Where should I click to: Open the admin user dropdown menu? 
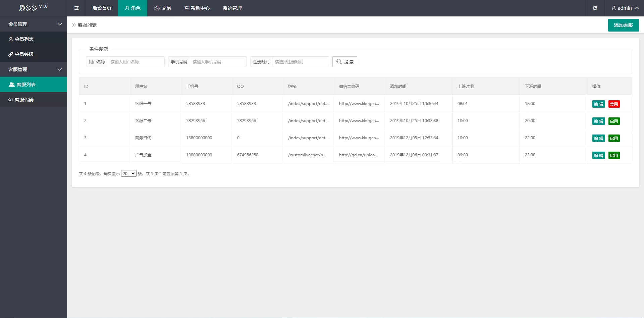coord(625,8)
